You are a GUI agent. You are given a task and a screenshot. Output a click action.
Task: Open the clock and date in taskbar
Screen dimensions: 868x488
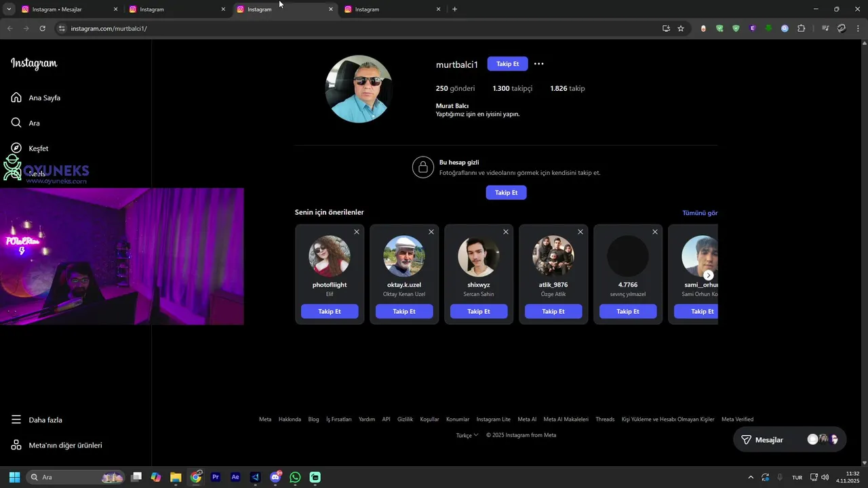click(848, 477)
